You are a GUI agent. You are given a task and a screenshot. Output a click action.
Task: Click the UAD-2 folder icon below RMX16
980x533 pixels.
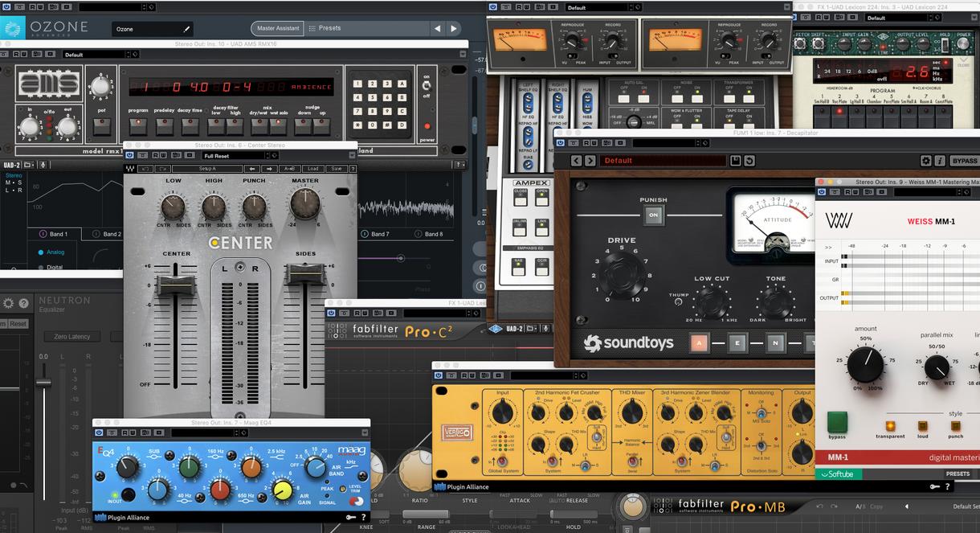coord(30,165)
